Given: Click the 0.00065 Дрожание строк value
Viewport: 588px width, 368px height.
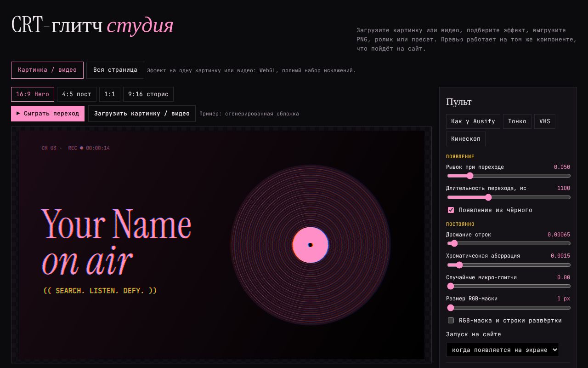Looking at the screenshot, I should [x=559, y=235].
